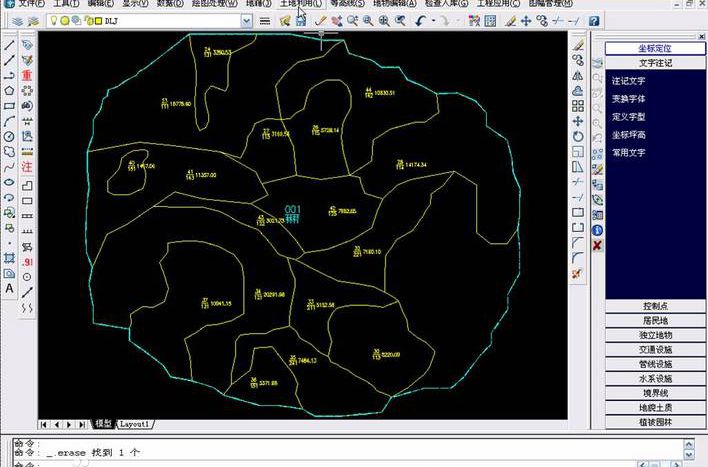The height and width of the screenshot is (467, 708).
Task: Select 注记文字 in the panel list
Action: click(629, 81)
